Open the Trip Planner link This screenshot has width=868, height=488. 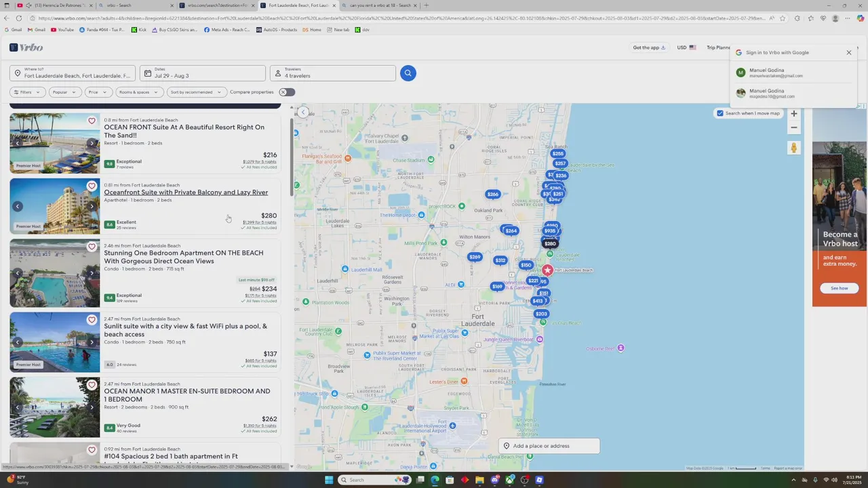(719, 47)
